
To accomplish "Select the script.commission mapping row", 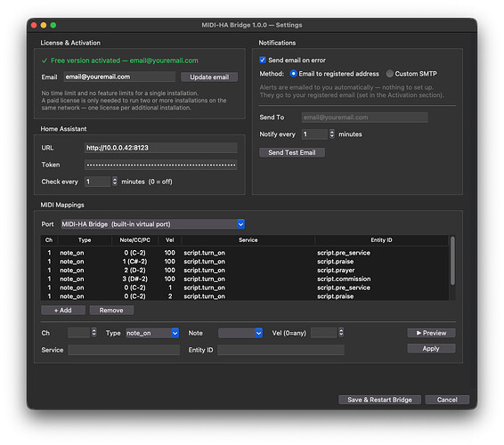I will [x=245, y=279].
